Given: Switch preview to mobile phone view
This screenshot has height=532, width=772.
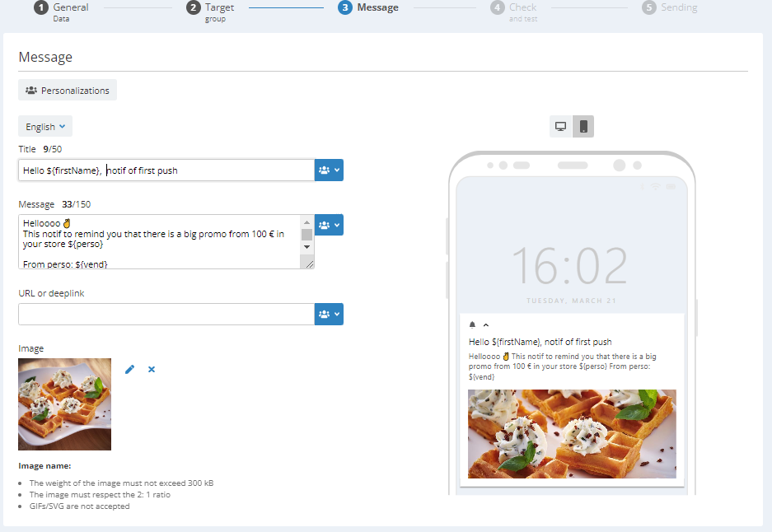Looking at the screenshot, I should pyautogui.click(x=583, y=127).
